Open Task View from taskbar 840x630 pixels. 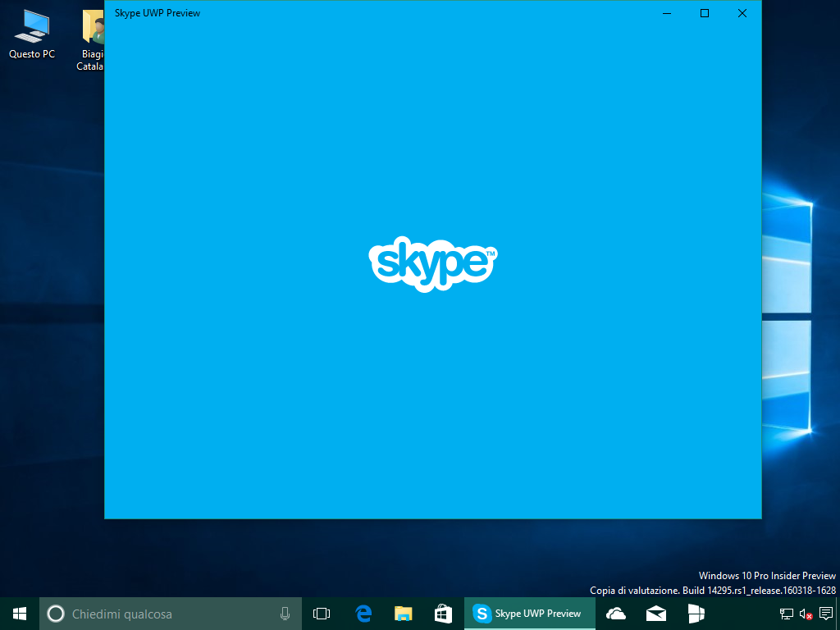click(x=322, y=614)
